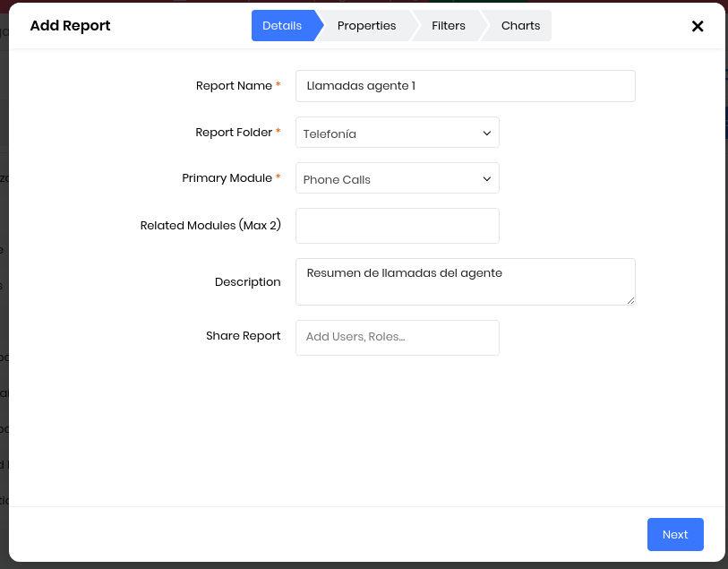Click the Report Folder label
728x569 pixels.
pos(234,133)
